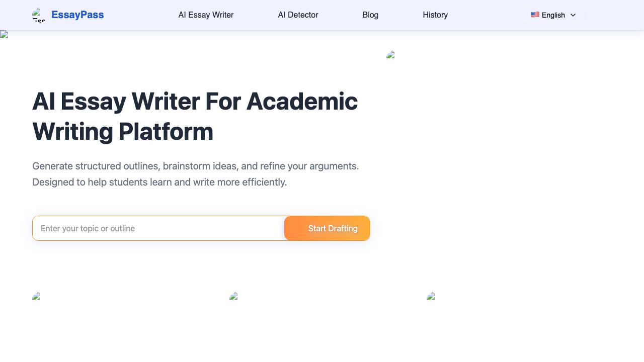Image resolution: width=644 pixels, height=362 pixels.
Task: Select the leftmost broken feature image under the input
Action: pos(36,296)
